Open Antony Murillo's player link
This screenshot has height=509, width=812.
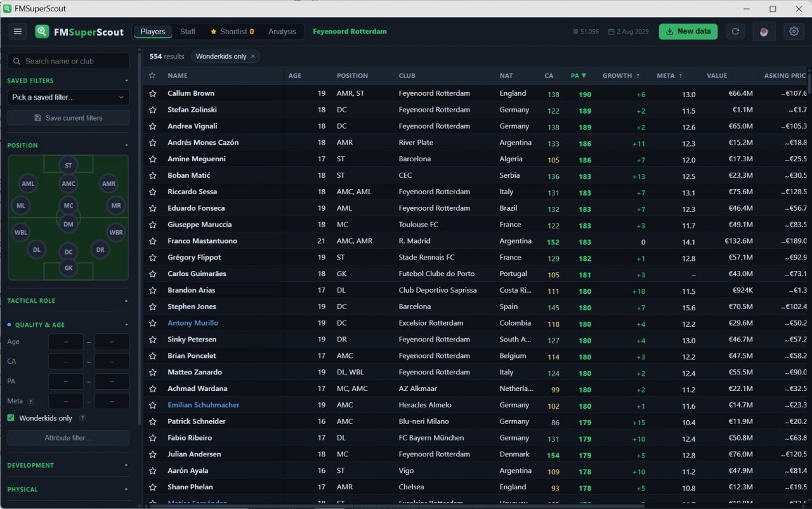coord(193,323)
